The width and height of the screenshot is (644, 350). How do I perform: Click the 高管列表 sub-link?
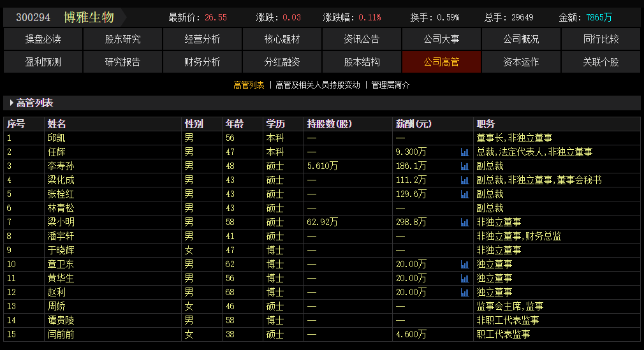pos(249,85)
